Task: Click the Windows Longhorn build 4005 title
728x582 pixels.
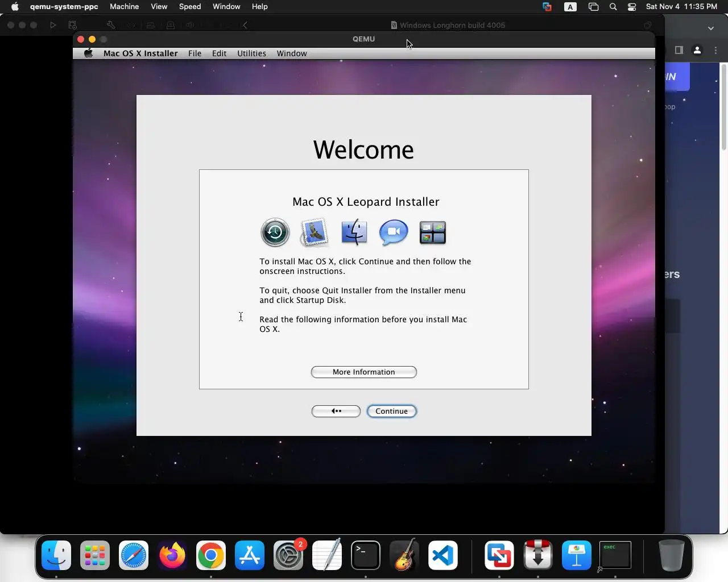Action: coord(452,25)
